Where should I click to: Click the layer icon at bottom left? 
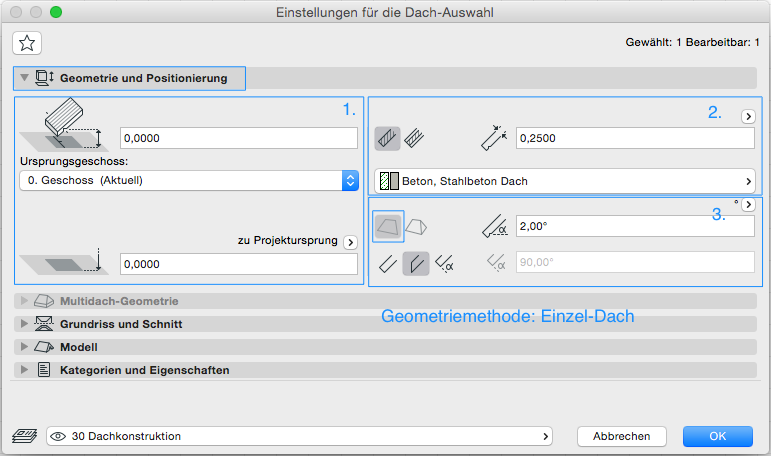[24, 436]
